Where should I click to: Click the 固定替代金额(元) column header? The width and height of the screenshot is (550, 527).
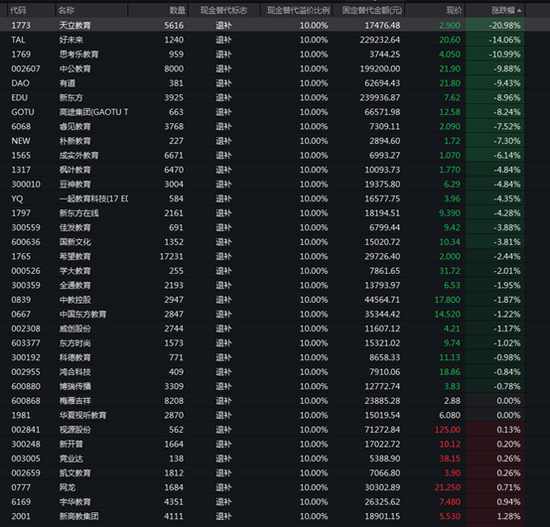[372, 11]
